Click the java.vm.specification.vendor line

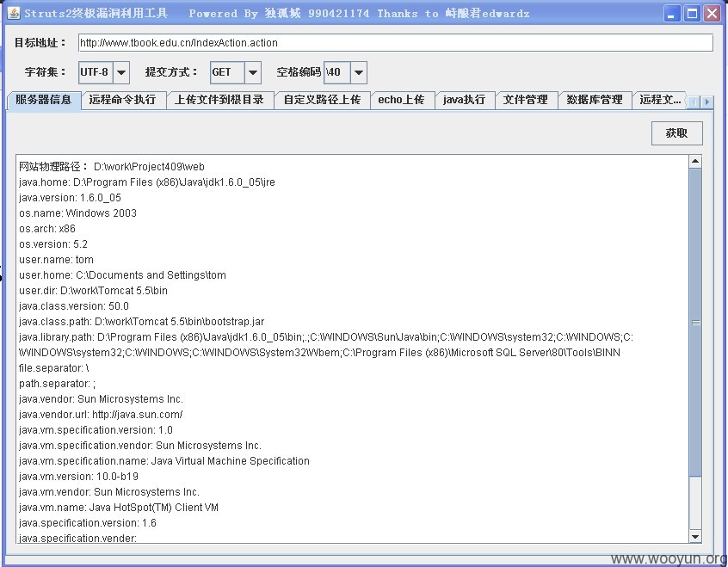click(x=140, y=446)
